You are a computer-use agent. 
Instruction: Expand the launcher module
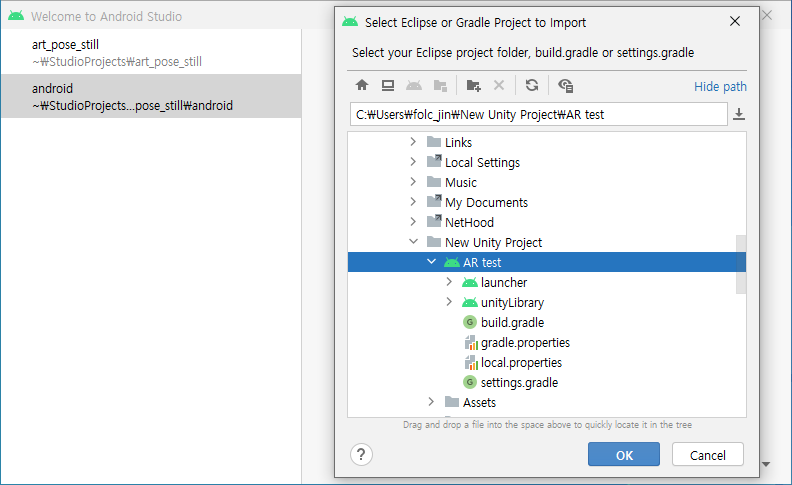(449, 282)
